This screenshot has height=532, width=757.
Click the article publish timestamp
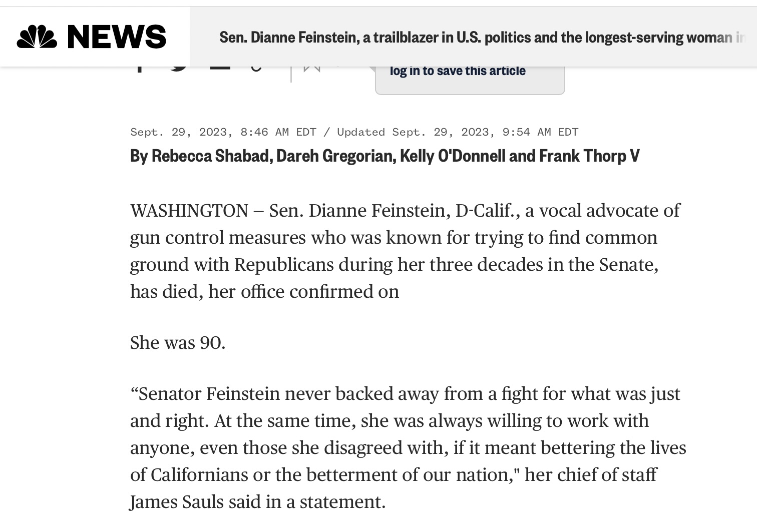coord(223,132)
